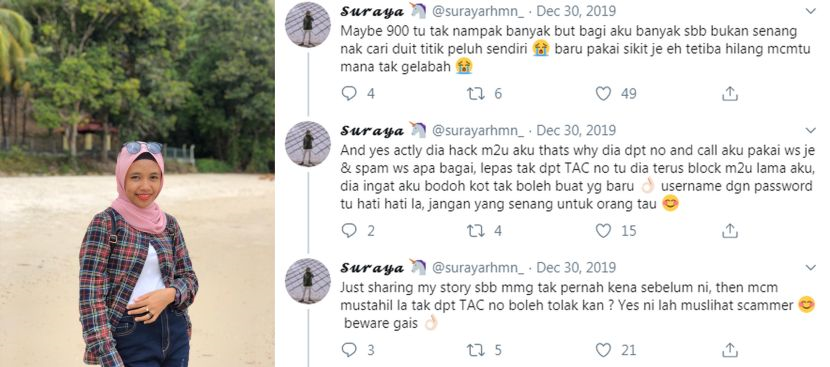
Task: Retweet the 'beware gais' tweet
Action: click(476, 350)
